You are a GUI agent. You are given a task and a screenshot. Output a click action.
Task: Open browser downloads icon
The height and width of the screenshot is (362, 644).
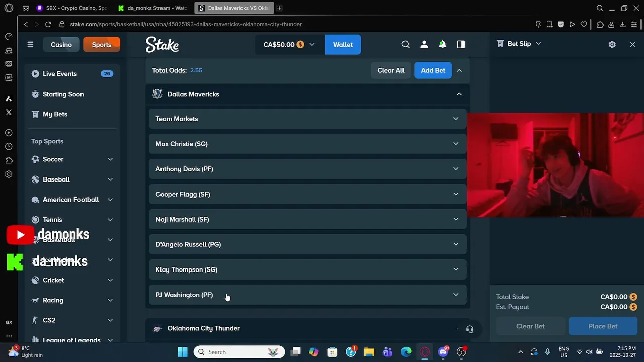pos(622,24)
